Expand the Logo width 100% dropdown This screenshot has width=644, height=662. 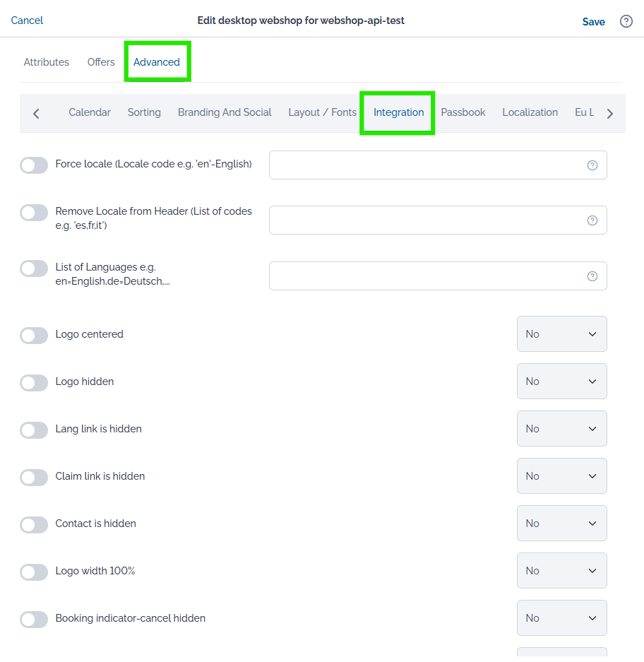tap(561, 570)
